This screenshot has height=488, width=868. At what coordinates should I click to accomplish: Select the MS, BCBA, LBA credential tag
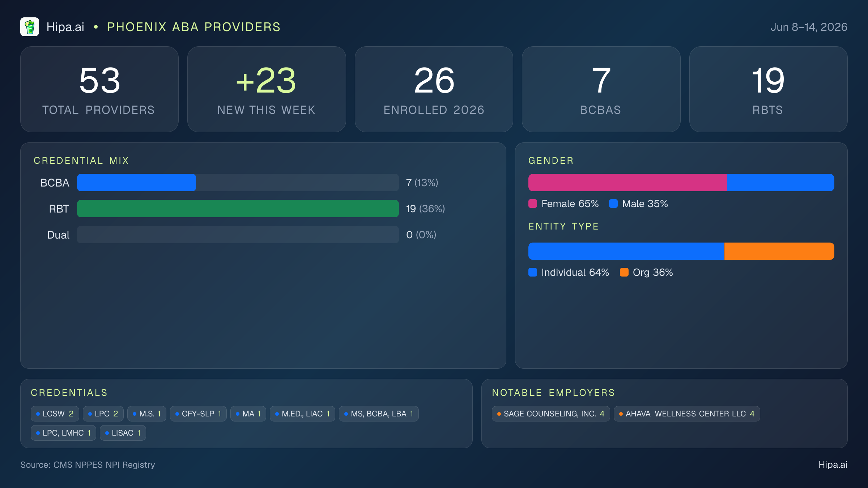tap(379, 414)
